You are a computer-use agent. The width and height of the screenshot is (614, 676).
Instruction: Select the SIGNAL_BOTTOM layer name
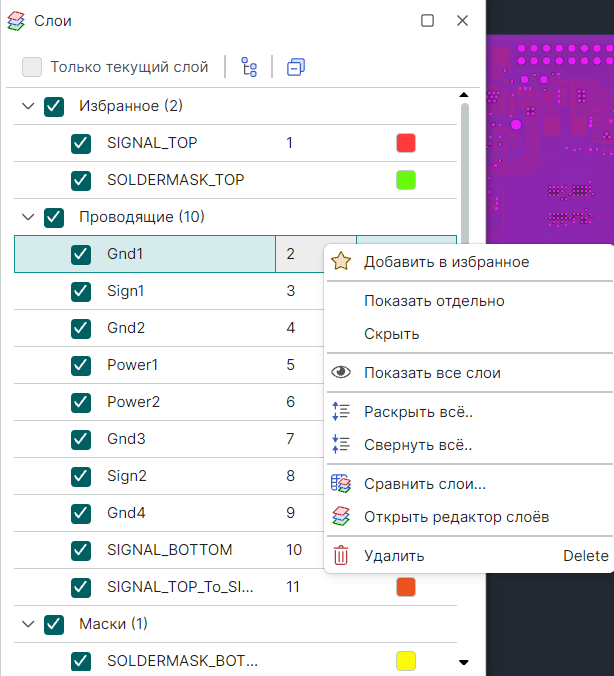coord(169,550)
